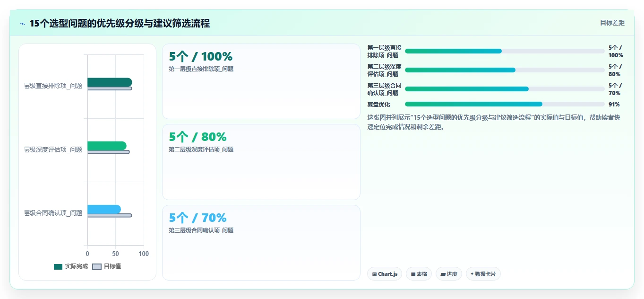Click card caption 第三层级合同确认项_问题
The height and width of the screenshot is (299, 644).
tap(201, 230)
